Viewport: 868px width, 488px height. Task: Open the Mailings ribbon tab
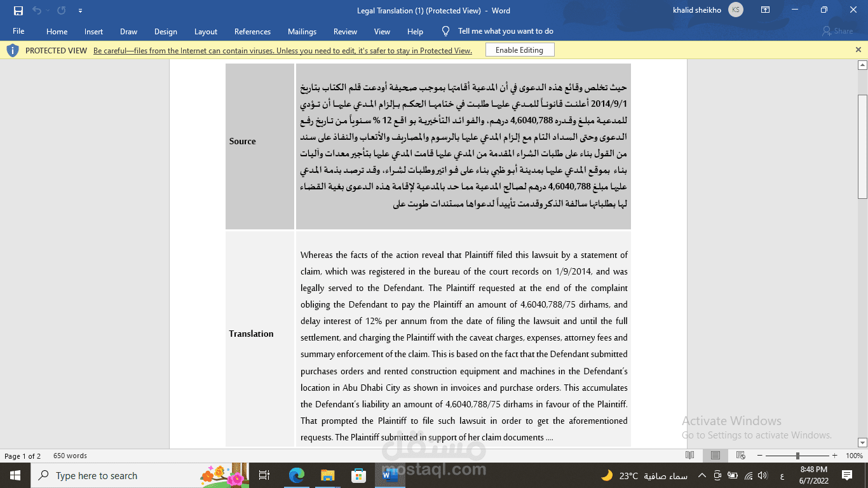point(302,30)
